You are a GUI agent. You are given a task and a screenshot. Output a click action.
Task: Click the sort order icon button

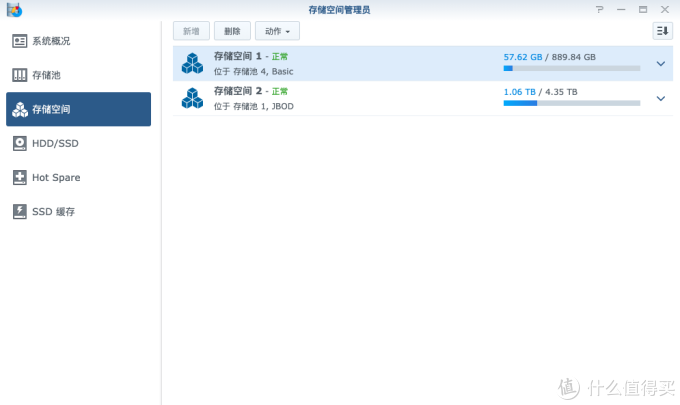click(662, 31)
